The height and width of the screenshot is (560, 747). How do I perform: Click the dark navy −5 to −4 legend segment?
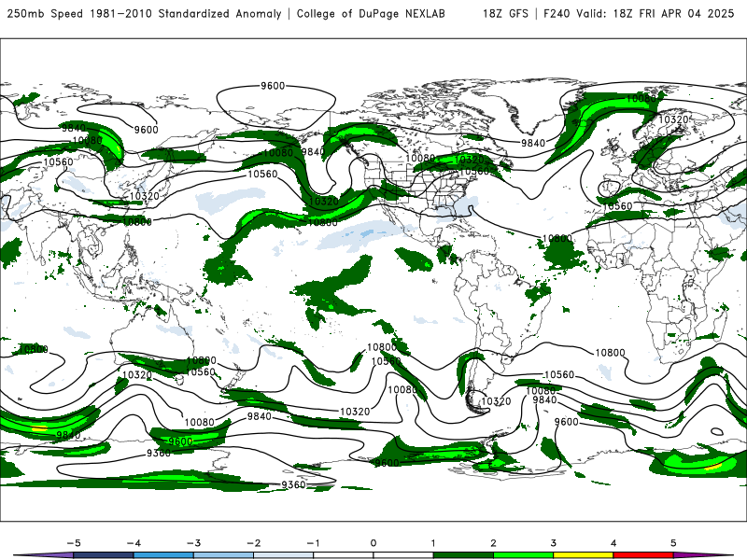pos(104,555)
